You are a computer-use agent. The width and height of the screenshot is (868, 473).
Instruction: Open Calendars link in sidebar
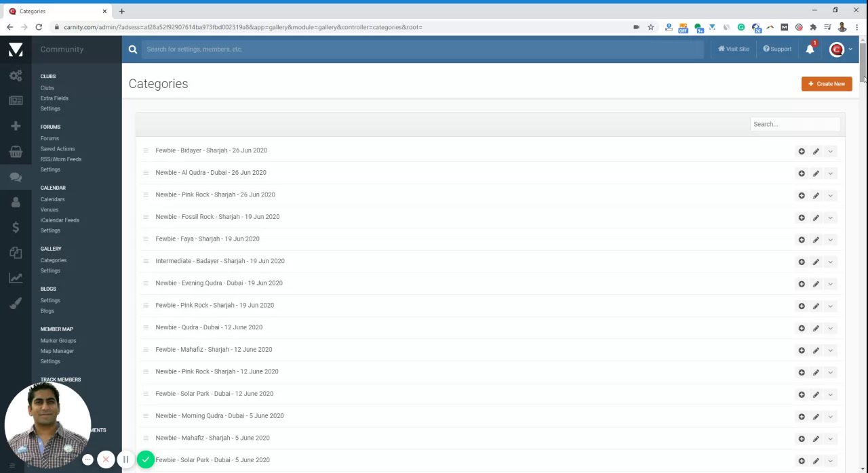point(52,199)
